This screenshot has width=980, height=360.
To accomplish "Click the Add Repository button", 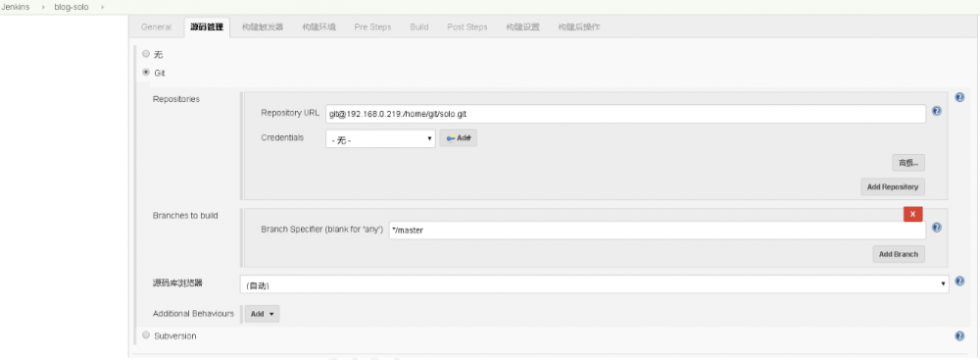I will [893, 186].
